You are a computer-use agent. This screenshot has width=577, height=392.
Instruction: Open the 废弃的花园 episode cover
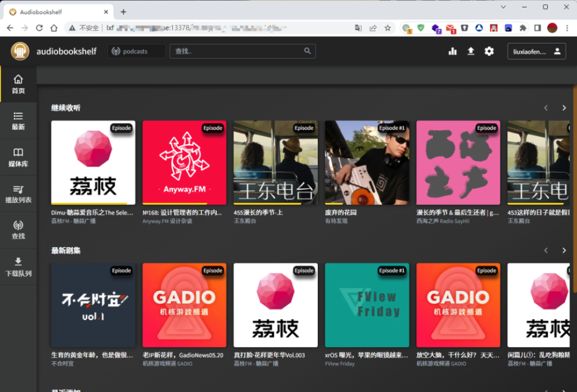pyautogui.click(x=367, y=163)
